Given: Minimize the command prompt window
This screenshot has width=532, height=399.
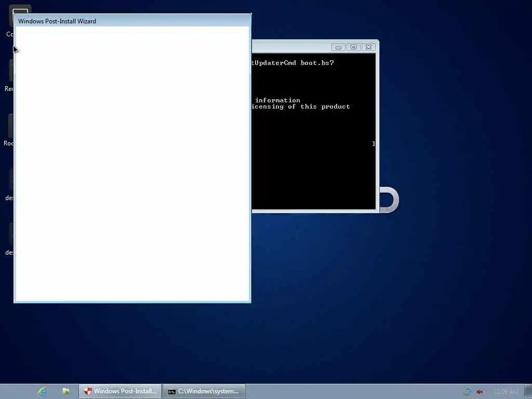Looking at the screenshot, I should 338,47.
